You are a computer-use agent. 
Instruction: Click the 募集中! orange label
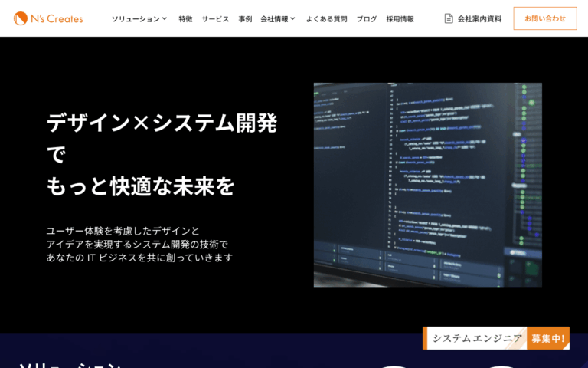pyautogui.click(x=548, y=338)
